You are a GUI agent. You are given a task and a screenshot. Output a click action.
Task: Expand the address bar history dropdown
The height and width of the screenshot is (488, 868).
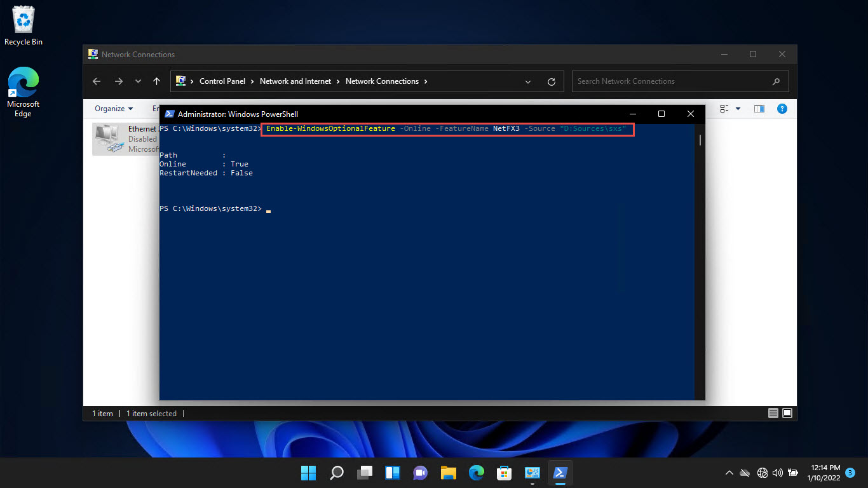tap(528, 81)
